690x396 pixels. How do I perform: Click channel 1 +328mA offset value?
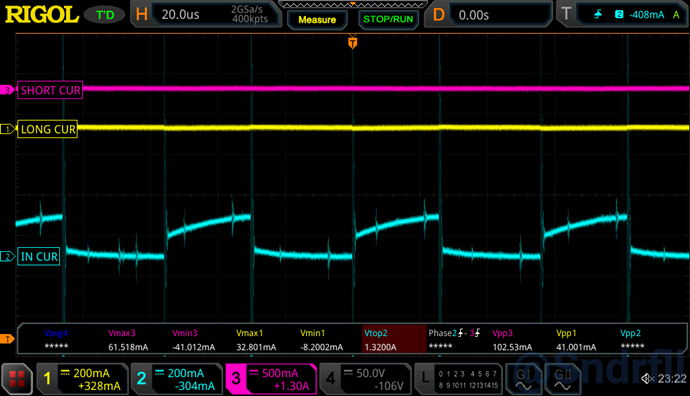tap(99, 386)
